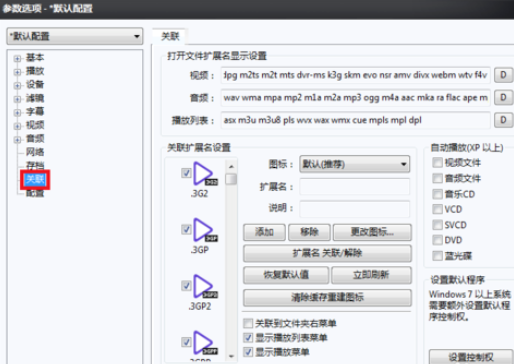Open the 图标 默认(推荐) dropdown
Screen dimensions: 514x364
coord(355,164)
